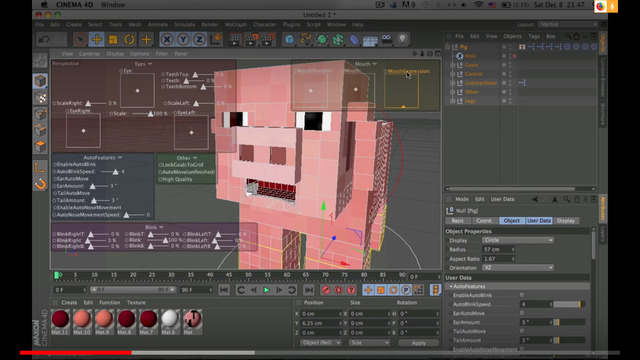Collapse the AutoFeatures group in User Data
The height and width of the screenshot is (360, 640).
(x=451, y=287)
